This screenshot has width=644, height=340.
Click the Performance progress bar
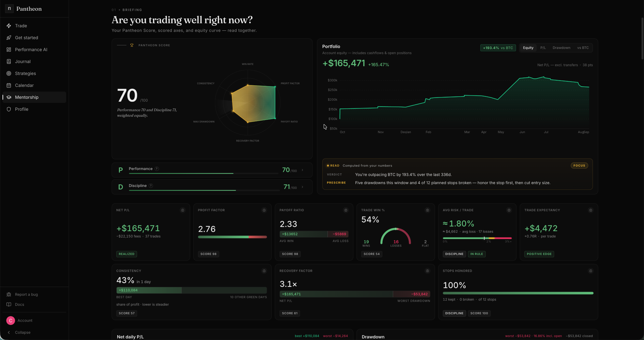tap(203, 174)
